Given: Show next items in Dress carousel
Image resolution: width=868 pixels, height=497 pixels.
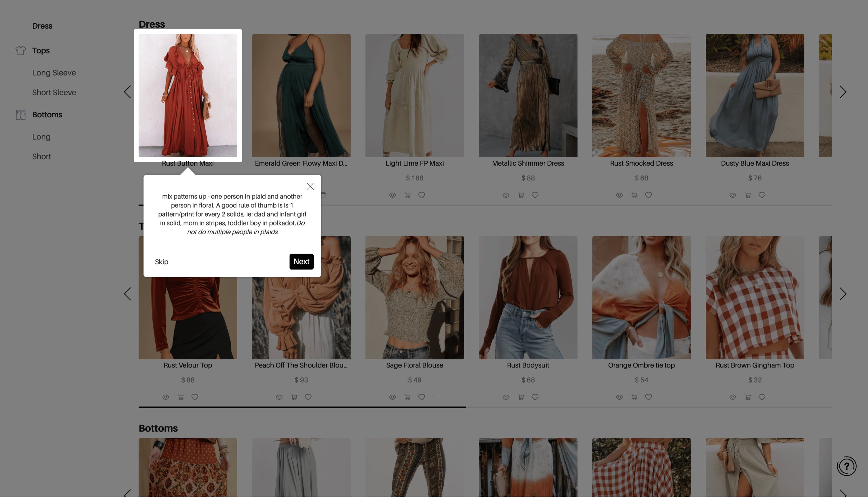Looking at the screenshot, I should point(843,92).
